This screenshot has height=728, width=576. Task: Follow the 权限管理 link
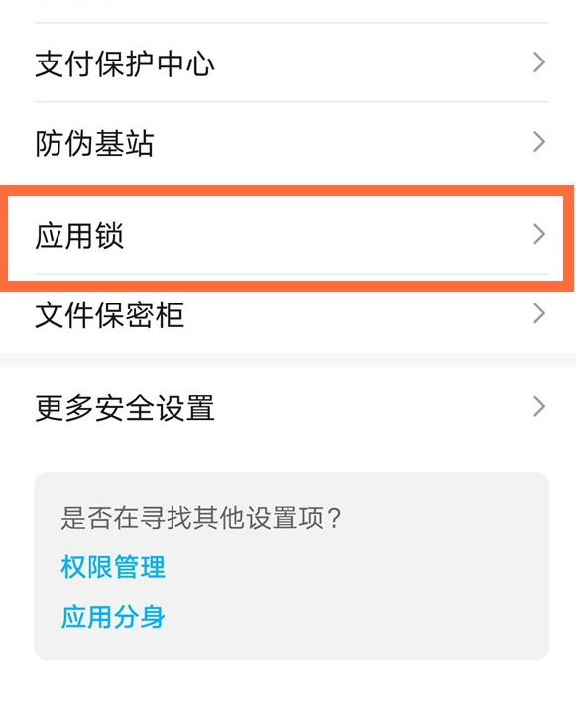(x=113, y=567)
